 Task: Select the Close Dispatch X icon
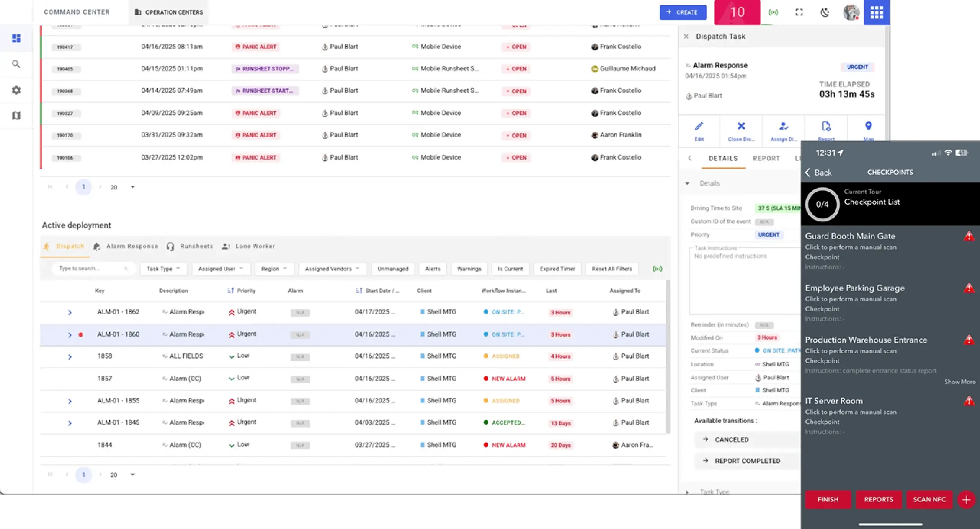(742, 131)
